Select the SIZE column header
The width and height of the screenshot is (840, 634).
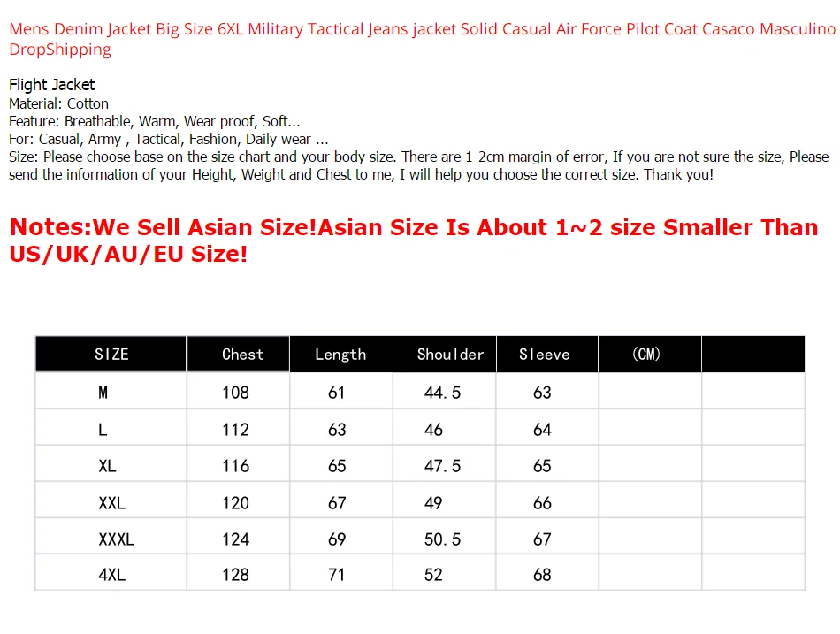[x=111, y=355]
